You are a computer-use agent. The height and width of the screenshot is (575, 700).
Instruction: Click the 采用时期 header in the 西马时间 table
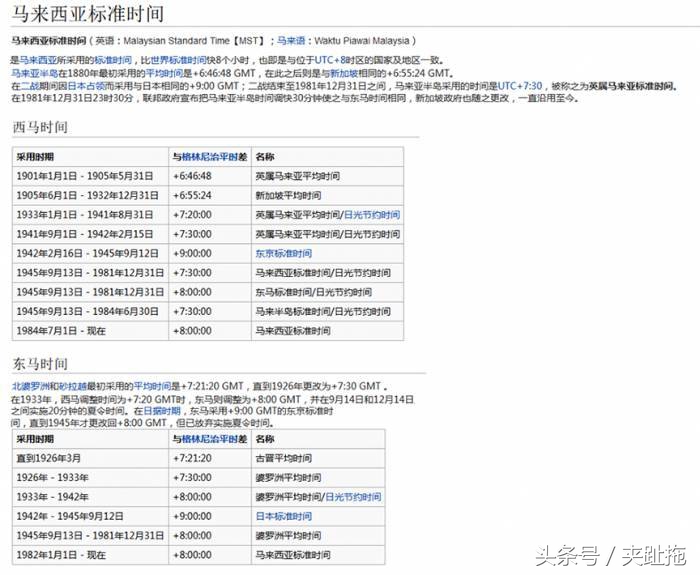tap(90, 157)
